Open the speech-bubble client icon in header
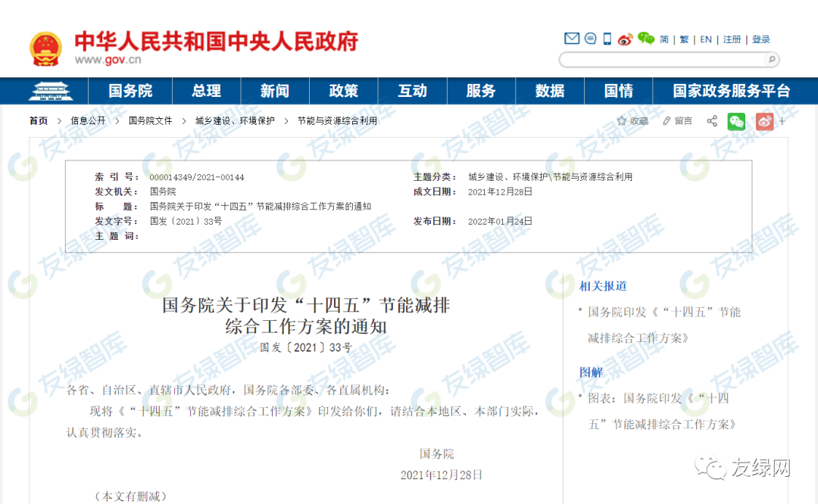 pos(590,39)
